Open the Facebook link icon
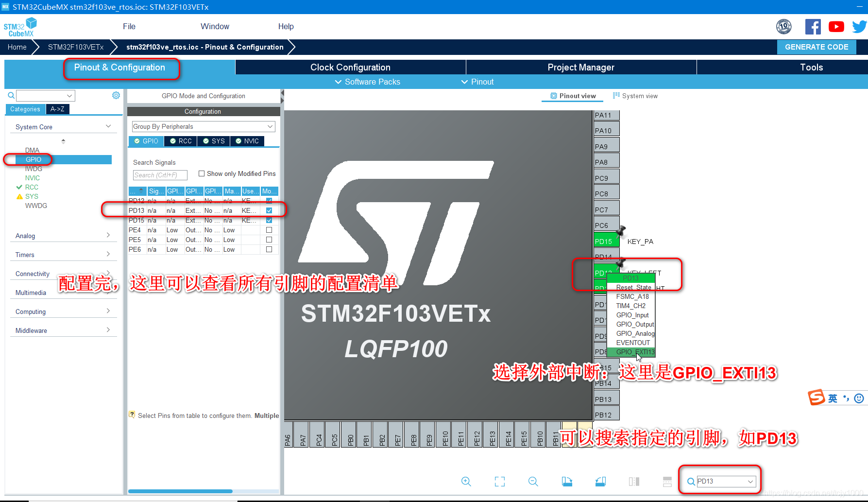This screenshot has width=868, height=502. click(813, 27)
